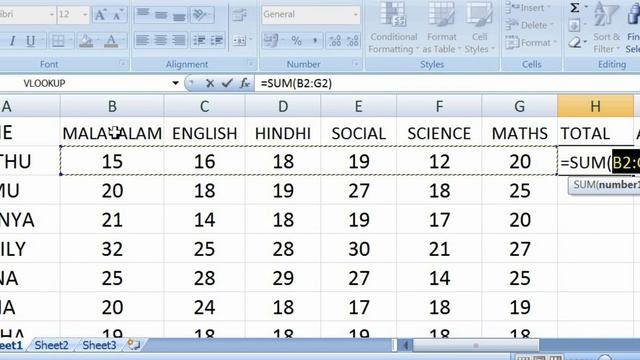Open the font size 12 dropdown
This screenshot has width=640, height=360.
tap(85, 15)
